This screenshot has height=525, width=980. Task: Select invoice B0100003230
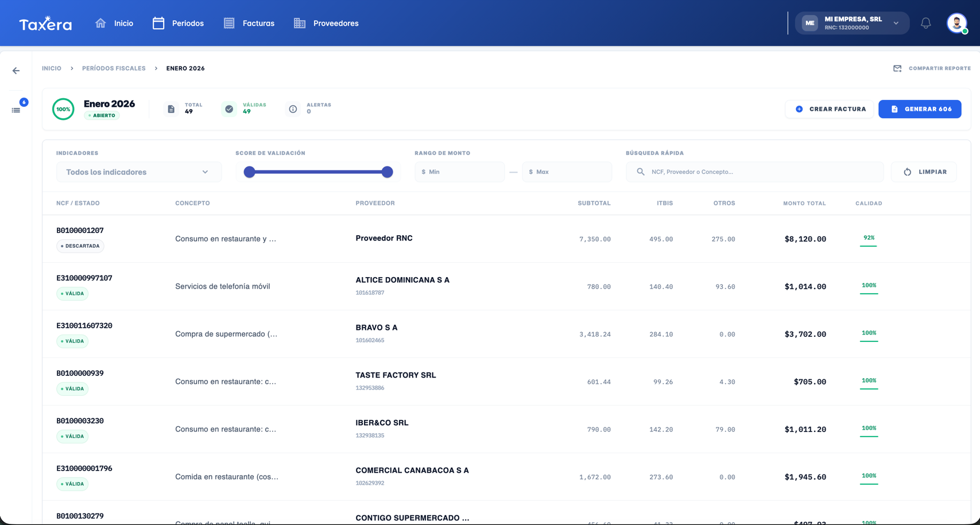click(x=80, y=421)
